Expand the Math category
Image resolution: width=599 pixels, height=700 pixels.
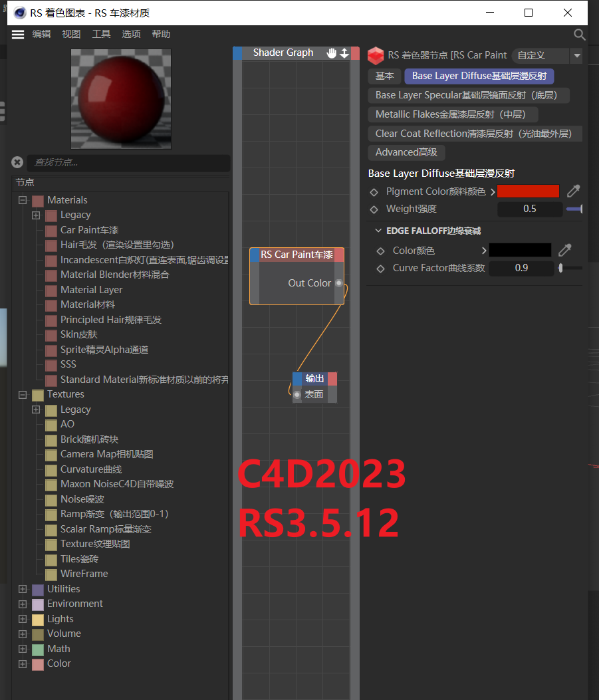23,649
